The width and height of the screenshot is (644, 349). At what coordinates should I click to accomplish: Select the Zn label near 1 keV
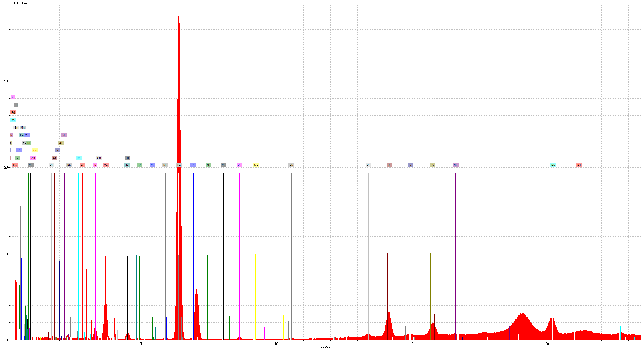click(33, 158)
